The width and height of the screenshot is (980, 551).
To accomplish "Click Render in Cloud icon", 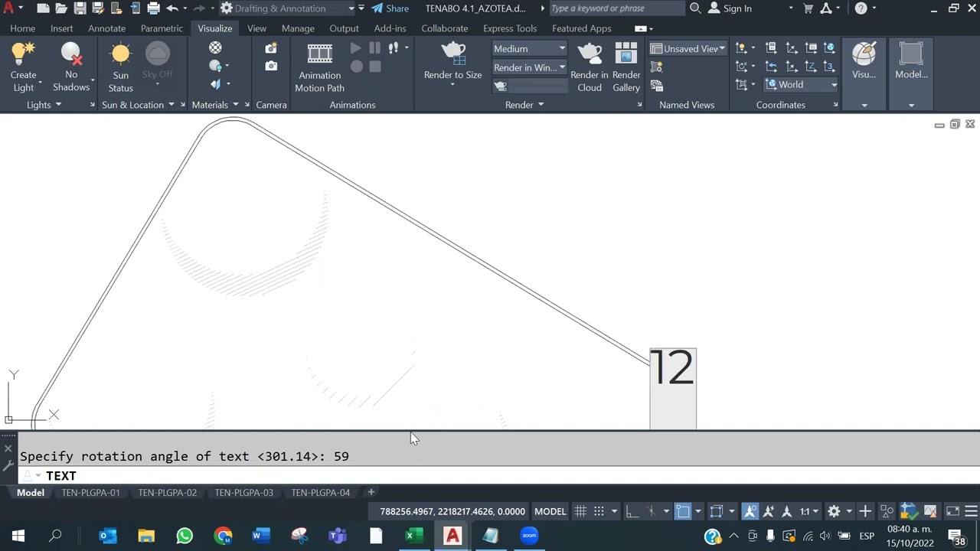I will (590, 67).
